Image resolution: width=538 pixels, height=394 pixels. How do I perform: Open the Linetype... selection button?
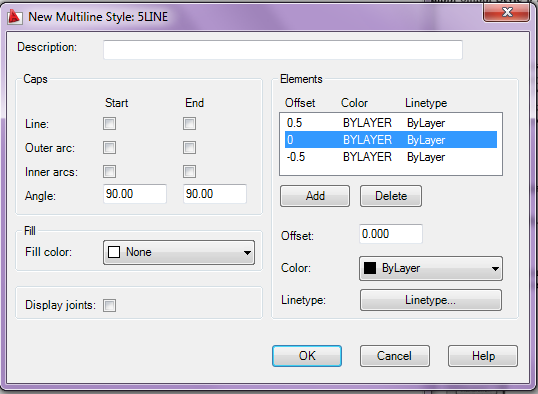[431, 300]
